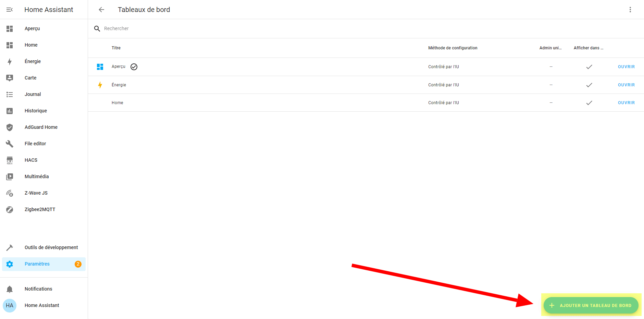Sort by Méthode de configuration column
The image size is (644, 319).
tap(453, 48)
